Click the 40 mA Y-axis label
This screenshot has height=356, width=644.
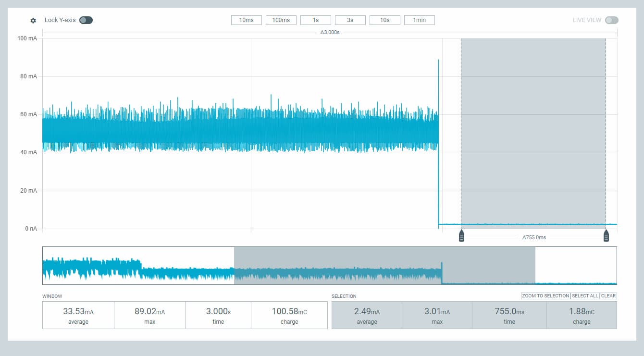pyautogui.click(x=29, y=152)
